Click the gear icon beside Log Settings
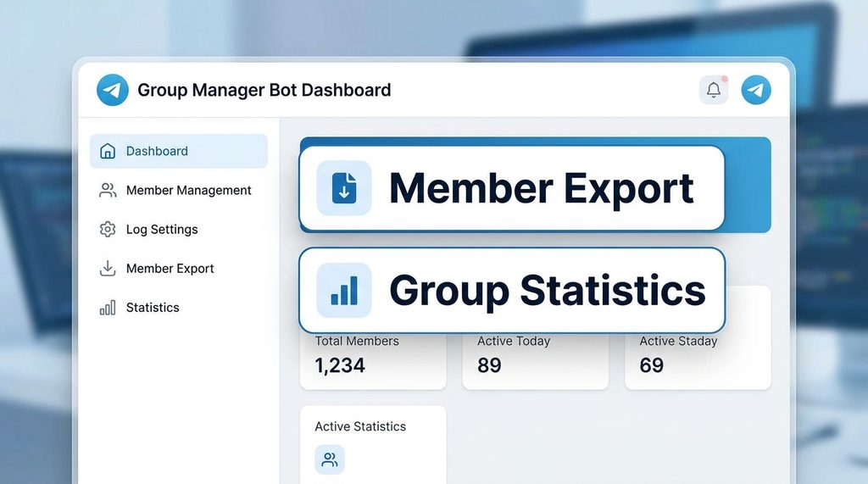868x484 pixels. click(x=108, y=230)
